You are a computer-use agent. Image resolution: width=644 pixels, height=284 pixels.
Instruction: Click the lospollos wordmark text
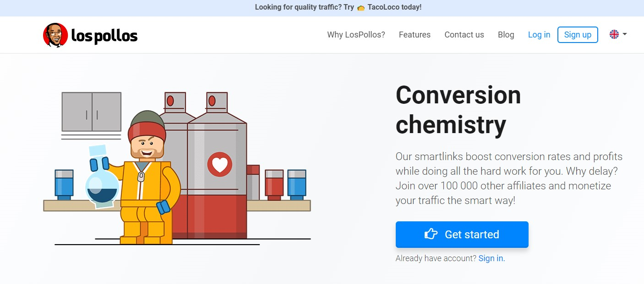point(104,36)
